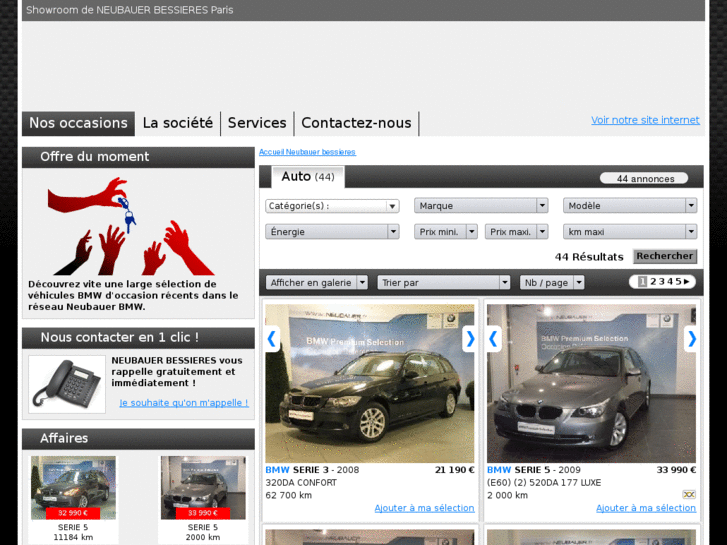Select the Nos occasions tab
Image resolution: width=727 pixels, height=545 pixels.
78,123
